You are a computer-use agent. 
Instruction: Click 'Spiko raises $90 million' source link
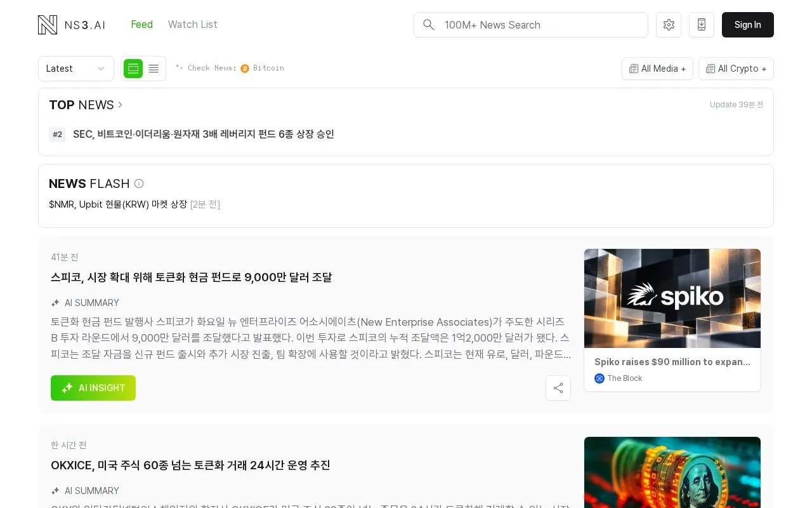[x=672, y=362]
